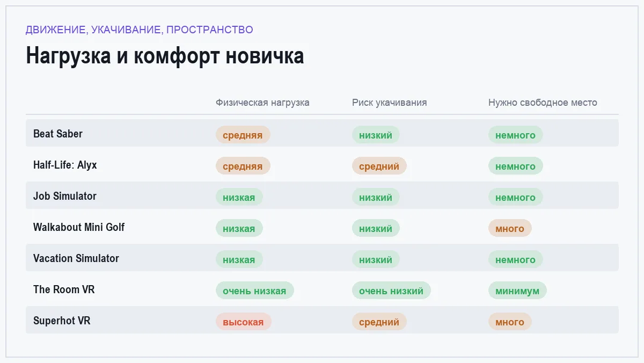Screen dimensions: 644x363
Task: Select the 'Нужно свободное место' column header
Action: click(543, 103)
